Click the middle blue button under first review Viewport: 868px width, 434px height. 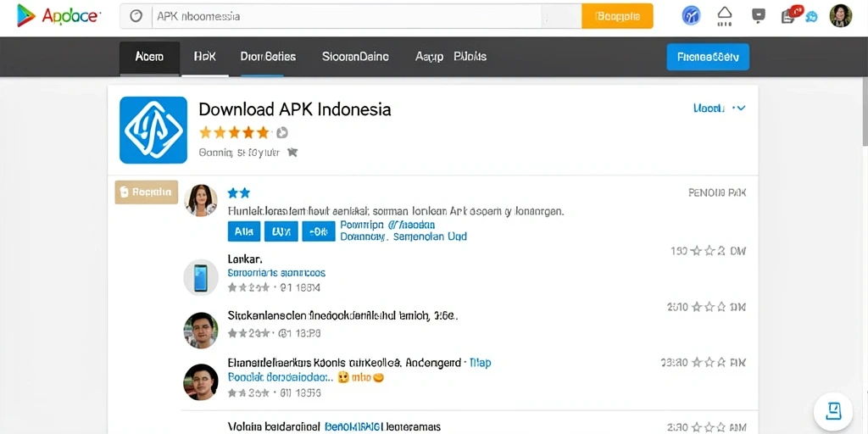(281, 232)
